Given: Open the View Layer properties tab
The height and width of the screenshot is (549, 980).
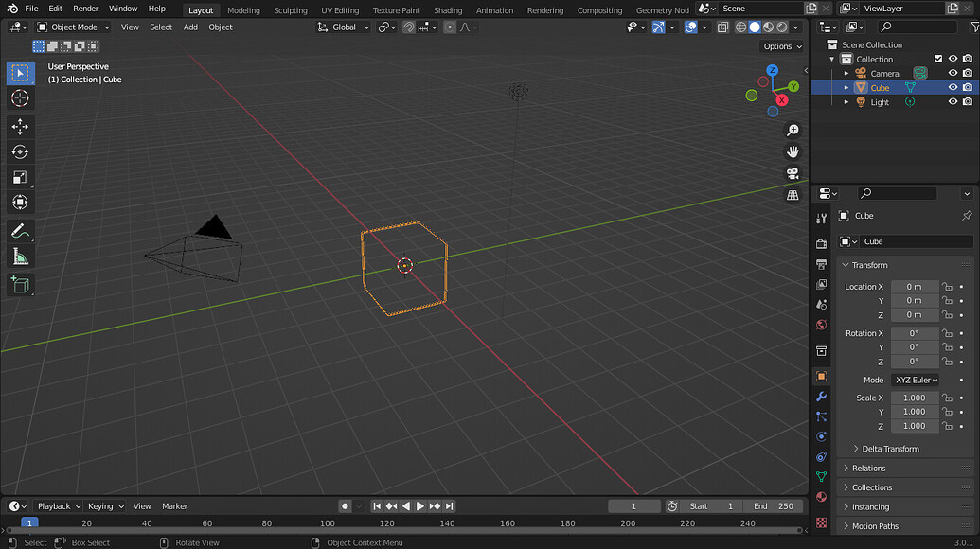Looking at the screenshot, I should coord(821,284).
